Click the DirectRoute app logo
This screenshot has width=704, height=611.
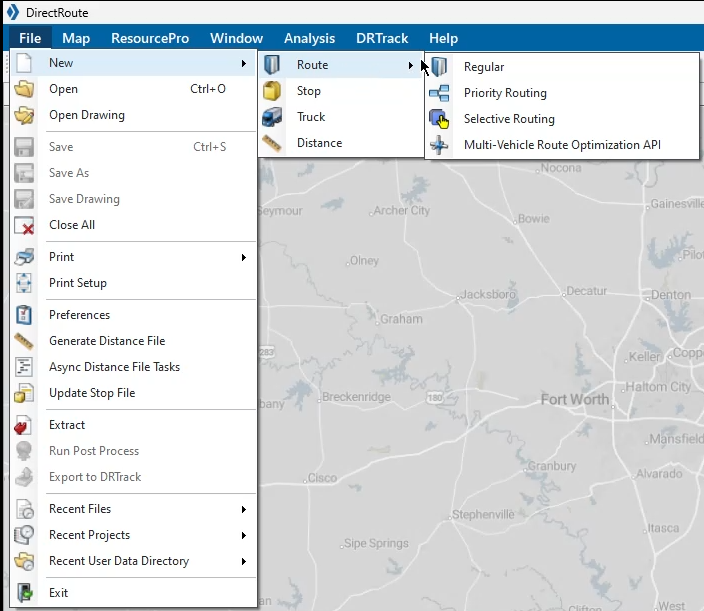click(13, 12)
